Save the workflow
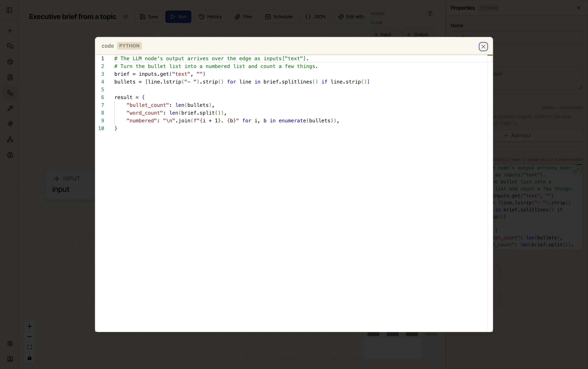The height and width of the screenshot is (369, 588). [x=149, y=17]
